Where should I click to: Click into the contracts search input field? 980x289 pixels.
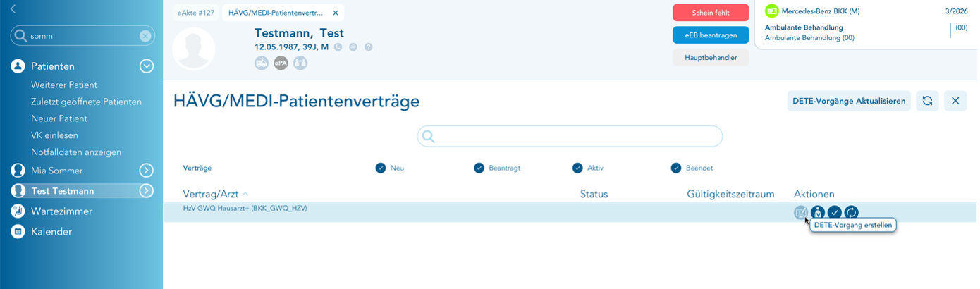coord(570,137)
